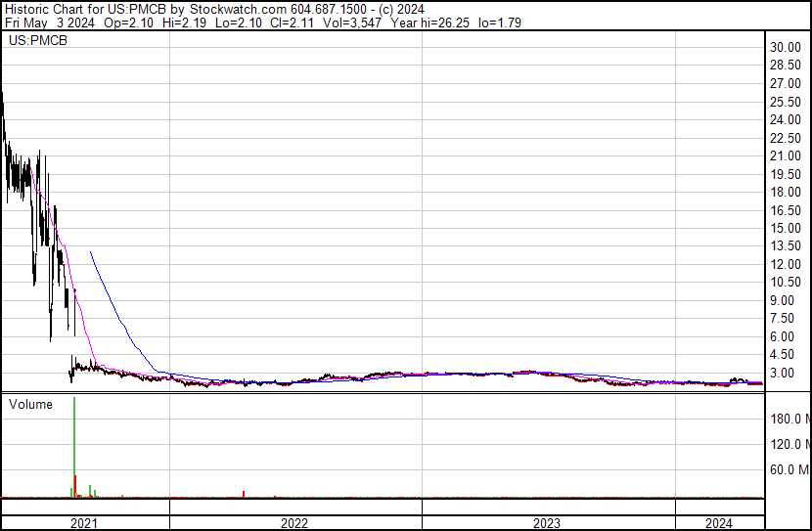This screenshot has height=531, width=812.
Task: Select the 3.00 price axis label
Action: [x=782, y=373]
